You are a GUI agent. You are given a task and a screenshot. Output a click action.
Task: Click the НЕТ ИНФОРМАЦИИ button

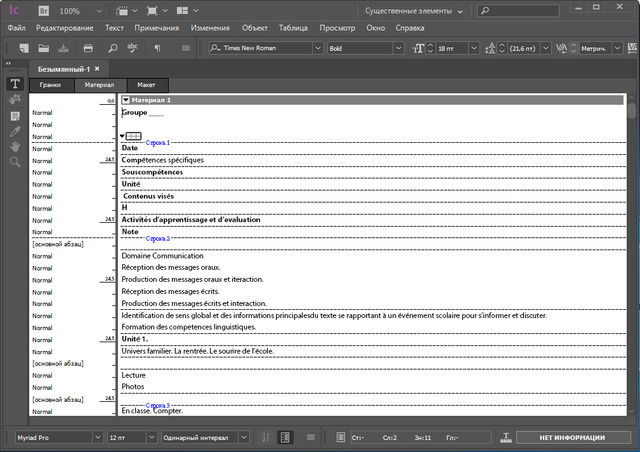(572, 437)
